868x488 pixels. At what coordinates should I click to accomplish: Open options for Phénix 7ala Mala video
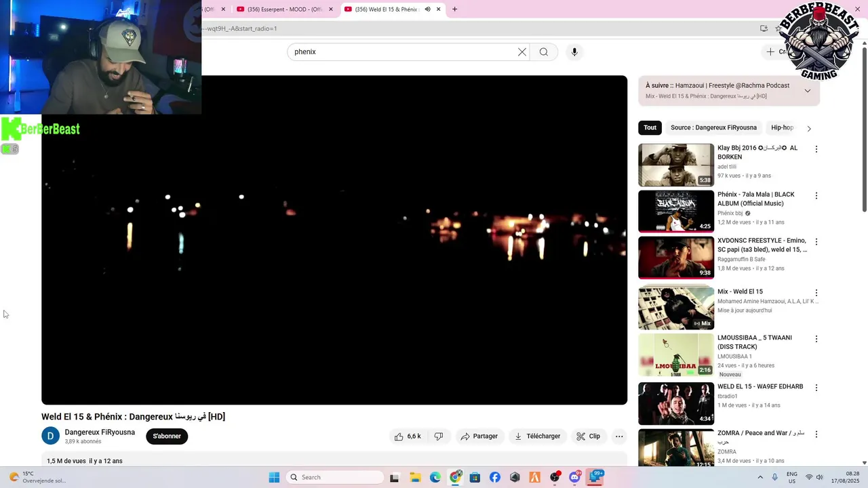pyautogui.click(x=816, y=196)
